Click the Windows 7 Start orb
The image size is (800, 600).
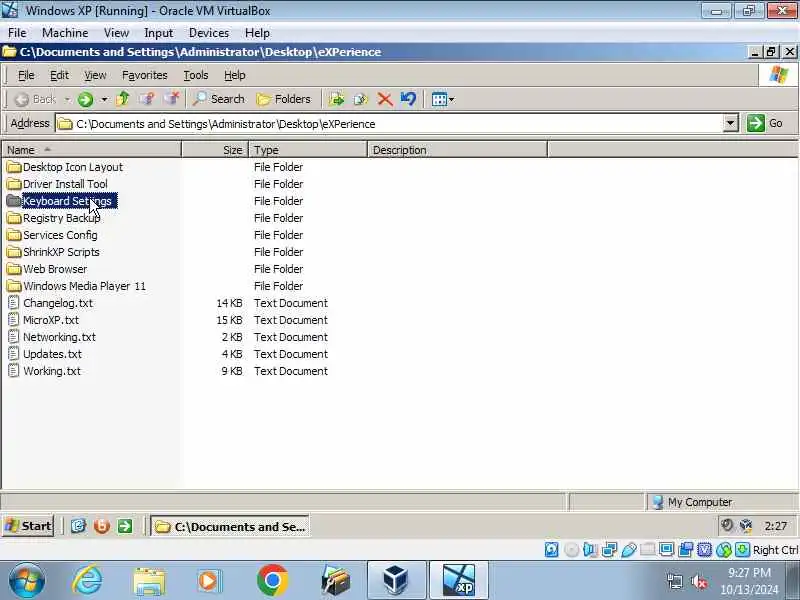point(26,580)
